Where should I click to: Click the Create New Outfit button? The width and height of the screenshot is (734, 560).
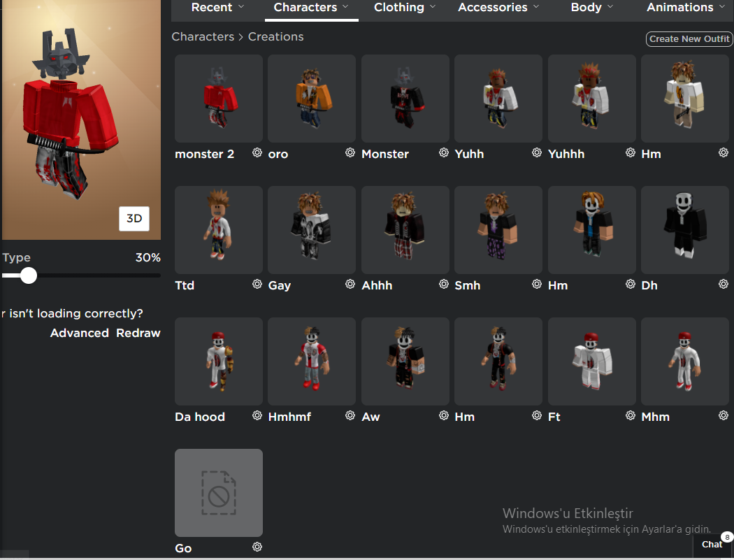coord(689,39)
